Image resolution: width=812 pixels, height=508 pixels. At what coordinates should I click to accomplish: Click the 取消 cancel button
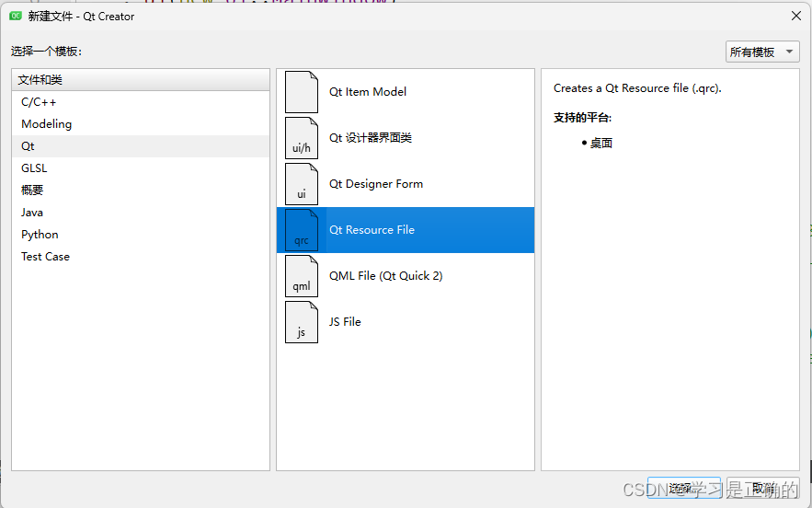763,488
